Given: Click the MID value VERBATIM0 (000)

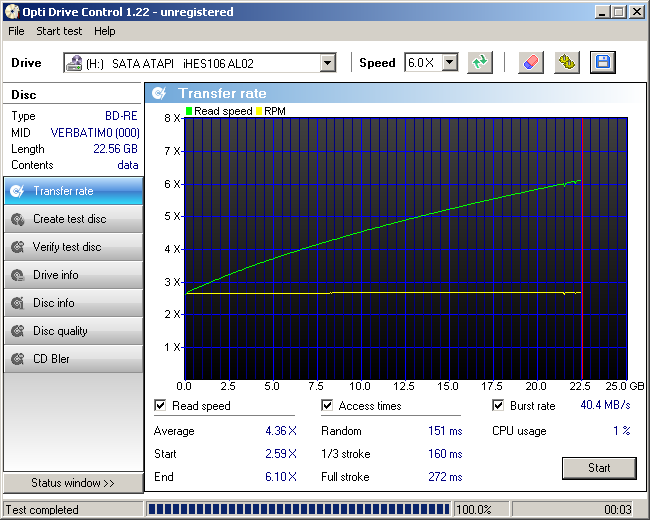Looking at the screenshot, I should [x=95, y=133].
